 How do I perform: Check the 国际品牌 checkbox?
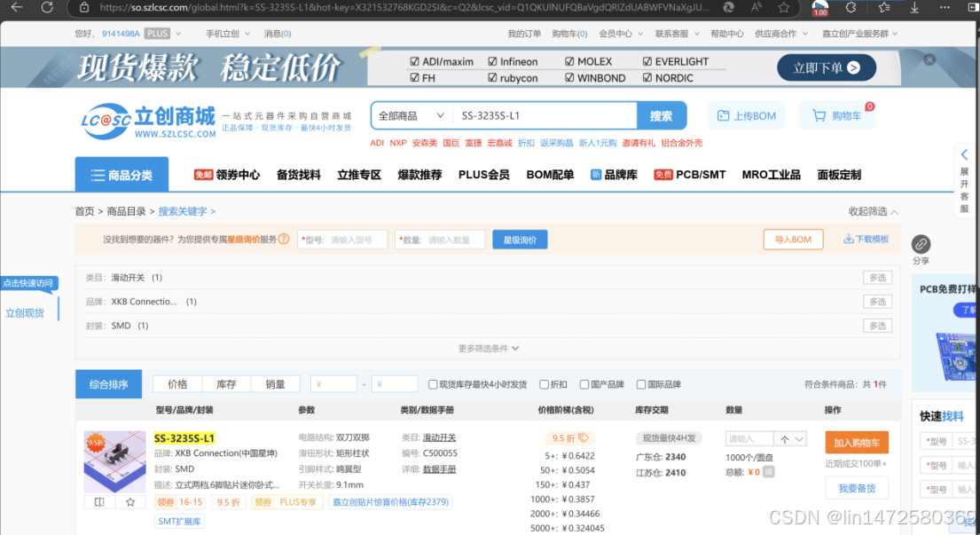[x=640, y=384]
